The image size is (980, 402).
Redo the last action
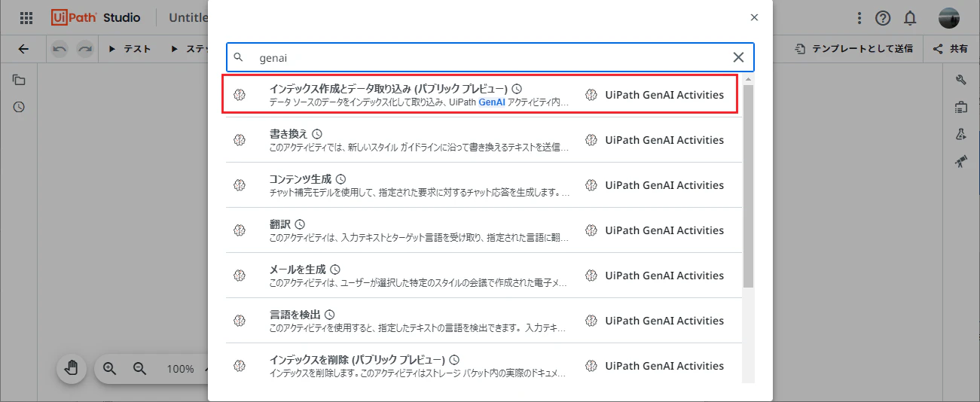click(x=85, y=49)
